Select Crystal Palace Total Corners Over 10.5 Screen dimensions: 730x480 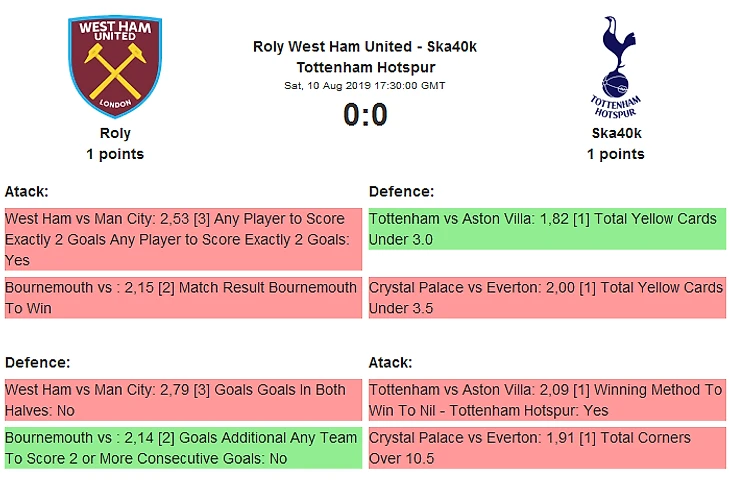(547, 448)
